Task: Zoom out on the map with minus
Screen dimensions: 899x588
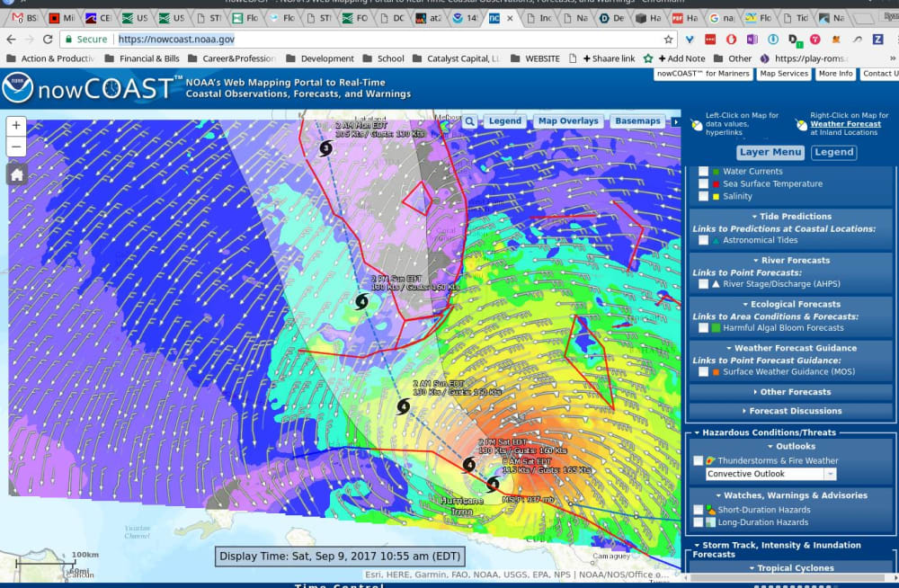Action: point(16,147)
